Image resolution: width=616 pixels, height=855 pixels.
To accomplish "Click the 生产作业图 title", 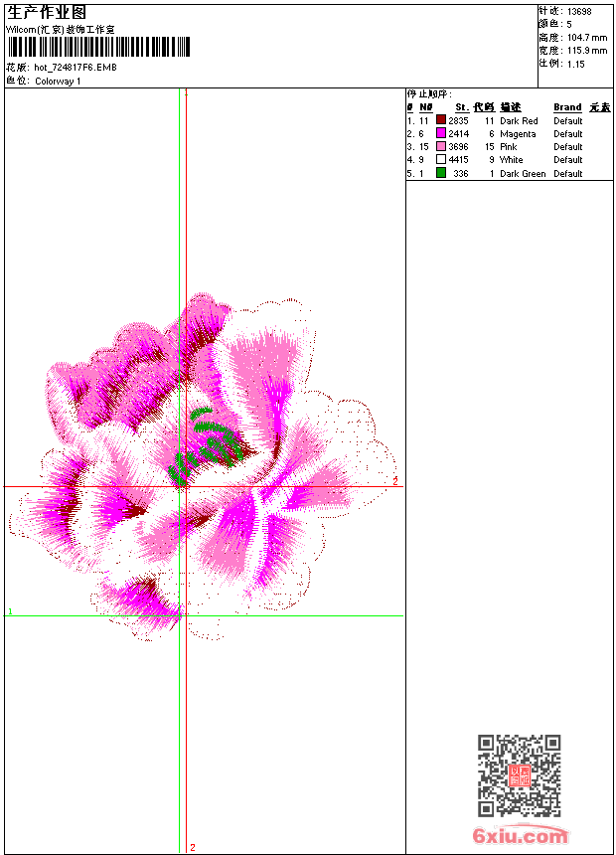I will pyautogui.click(x=47, y=12).
